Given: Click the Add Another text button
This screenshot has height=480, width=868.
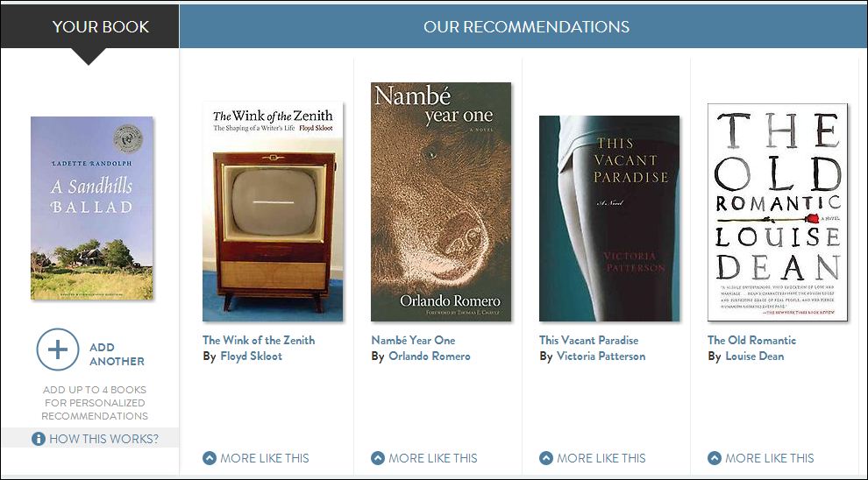Looking at the screenshot, I should pos(117,354).
